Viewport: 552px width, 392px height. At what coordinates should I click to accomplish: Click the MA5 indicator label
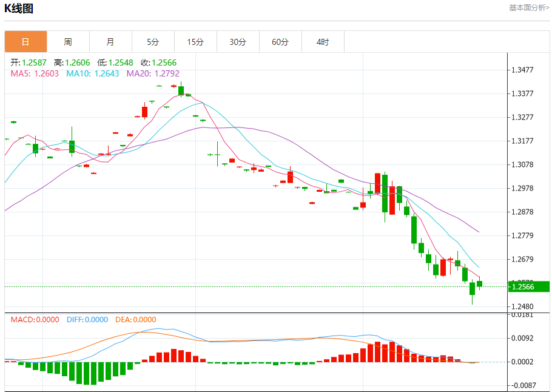pos(35,73)
